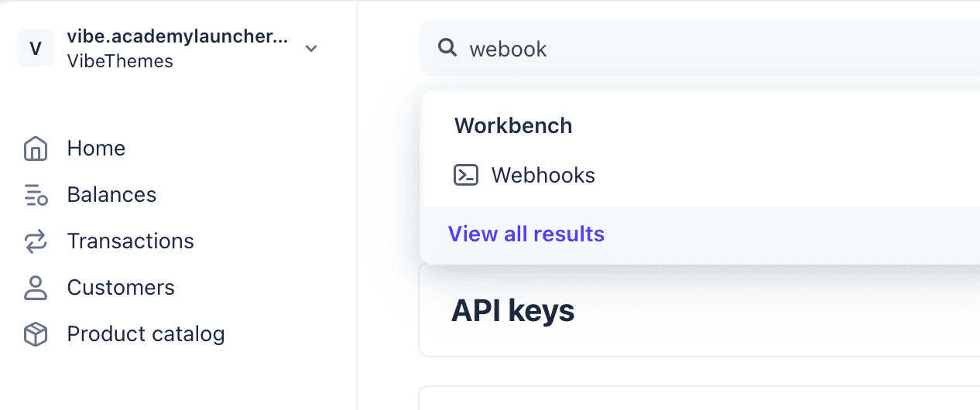Navigate to the Transactions label
This screenshot has height=410, width=980.
[130, 241]
